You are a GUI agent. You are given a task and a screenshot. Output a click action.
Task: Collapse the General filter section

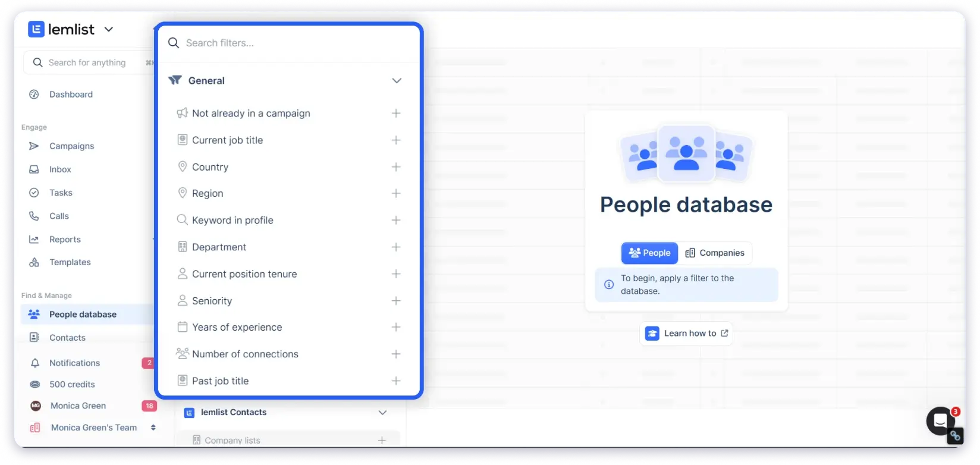pyautogui.click(x=397, y=81)
